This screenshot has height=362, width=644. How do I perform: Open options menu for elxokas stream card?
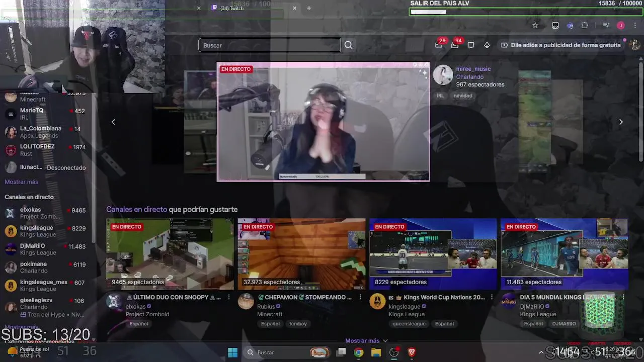[228, 297]
